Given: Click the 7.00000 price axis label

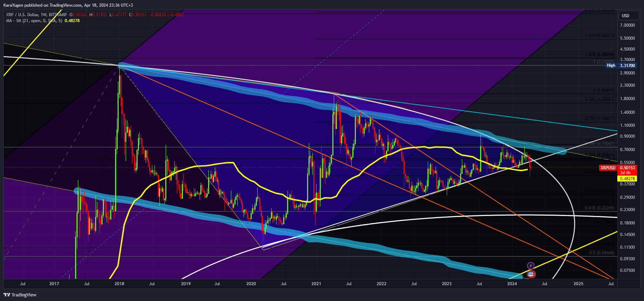Looking at the screenshot, I should (x=628, y=25).
